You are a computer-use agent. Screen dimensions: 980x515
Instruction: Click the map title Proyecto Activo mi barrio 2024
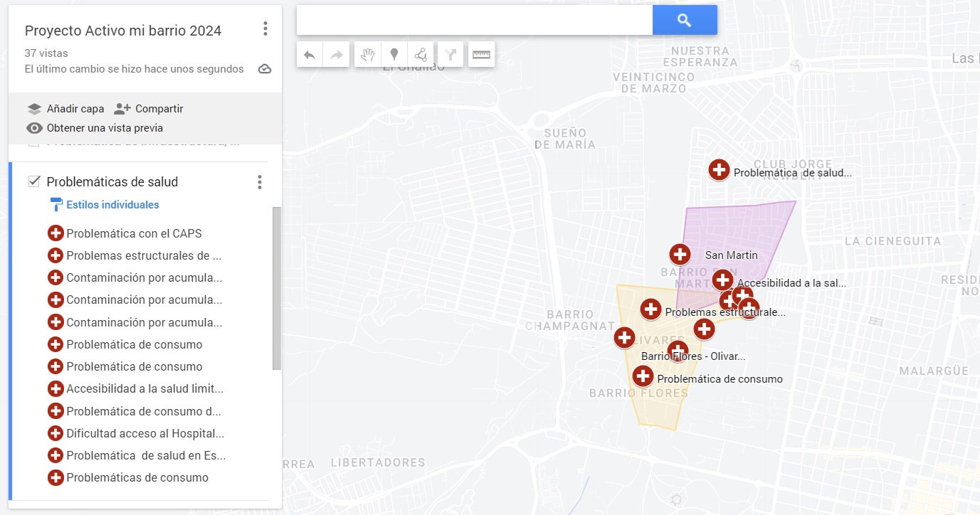(123, 31)
